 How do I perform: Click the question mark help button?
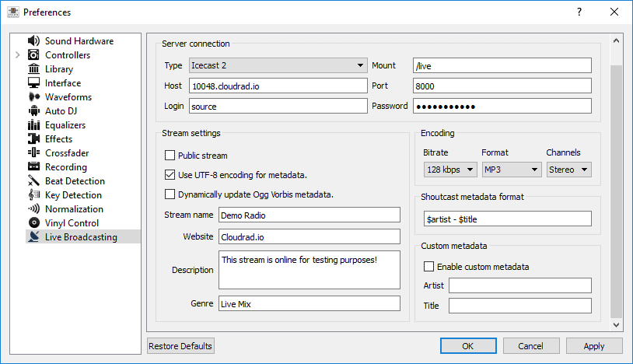(x=579, y=12)
